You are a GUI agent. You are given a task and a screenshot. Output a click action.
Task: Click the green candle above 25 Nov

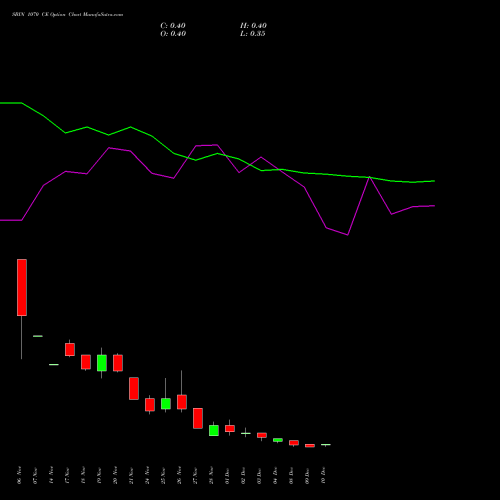(166, 404)
